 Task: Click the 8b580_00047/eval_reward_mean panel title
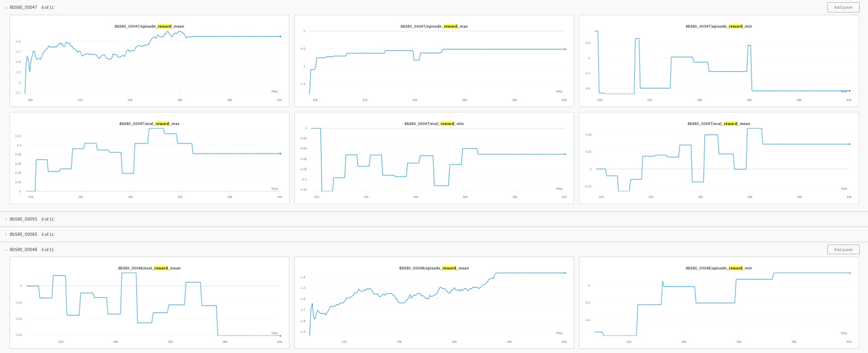pyautogui.click(x=719, y=124)
